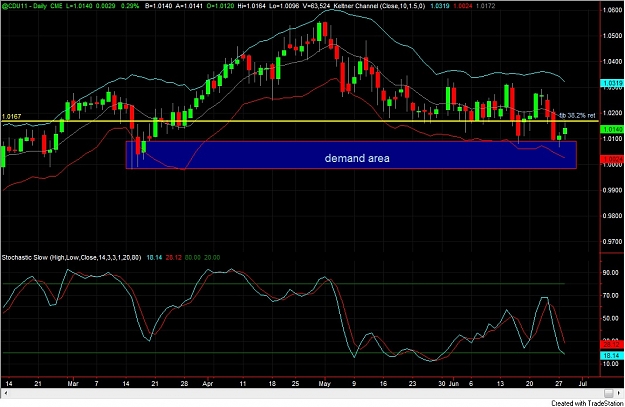The image size is (625, 407).
Task: Click the red 1.0024 price axis tag
Action: (x=612, y=159)
